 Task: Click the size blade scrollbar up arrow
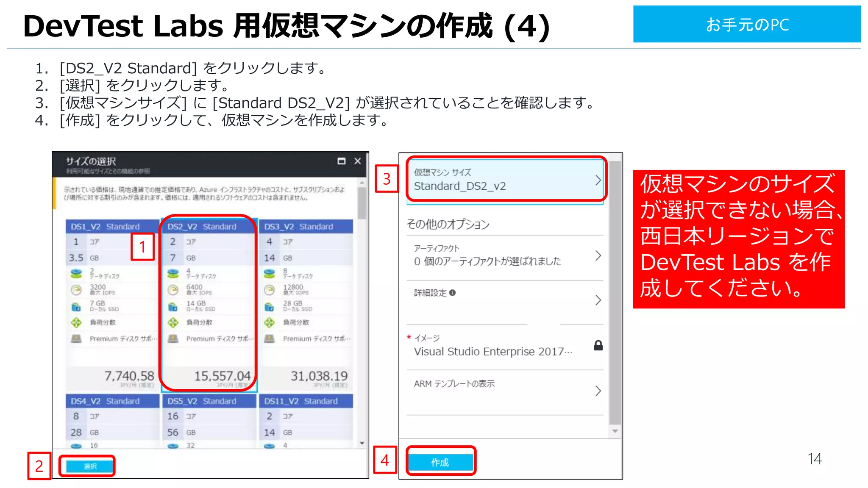coord(362,183)
